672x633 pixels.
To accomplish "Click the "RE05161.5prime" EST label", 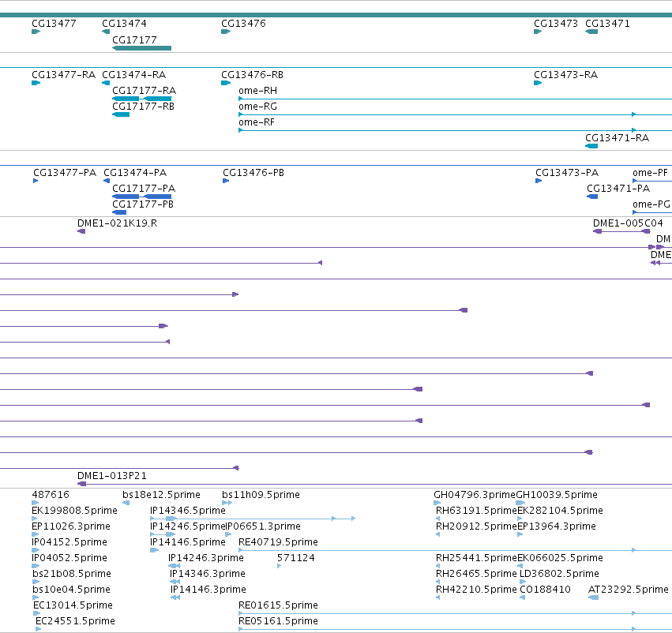I will pos(278,621).
